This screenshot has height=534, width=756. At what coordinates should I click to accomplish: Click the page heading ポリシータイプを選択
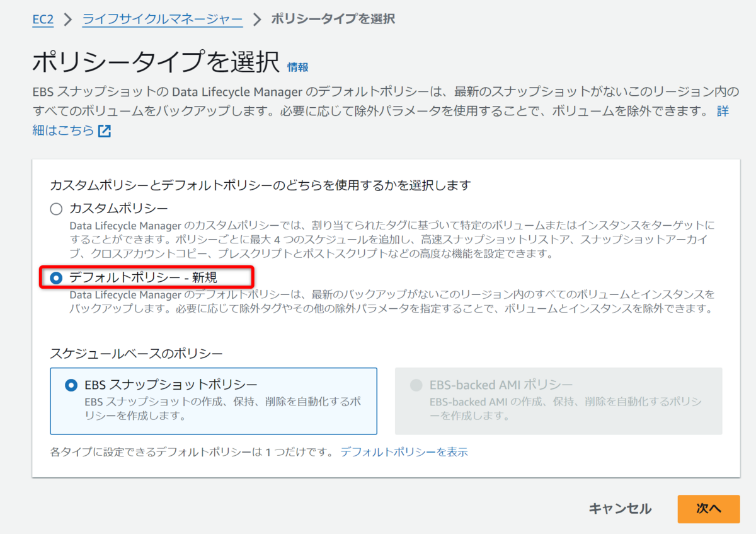point(156,62)
